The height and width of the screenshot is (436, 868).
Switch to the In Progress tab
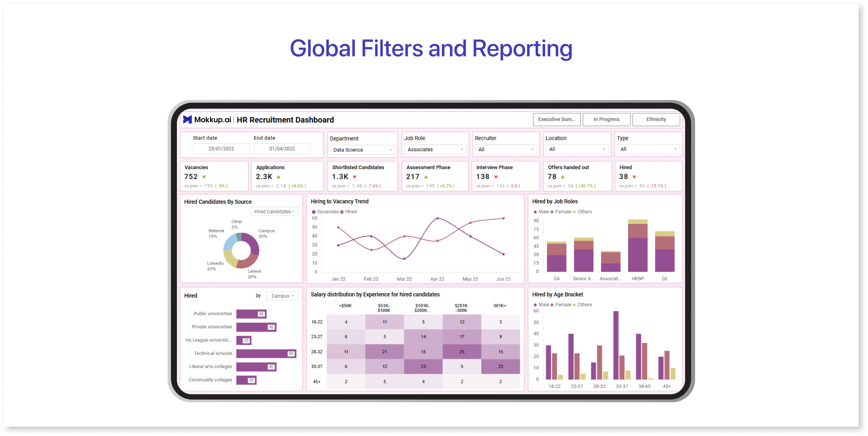pyautogui.click(x=607, y=119)
